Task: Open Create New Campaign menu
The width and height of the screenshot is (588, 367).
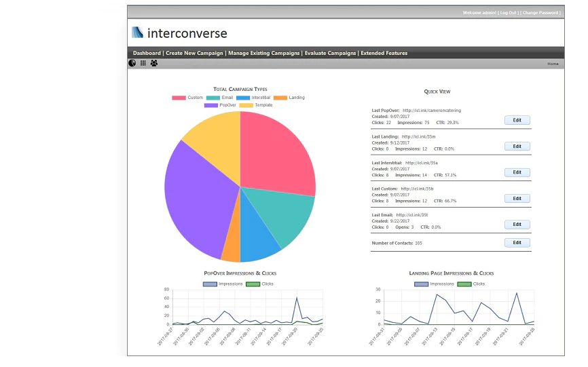Action: pos(194,53)
